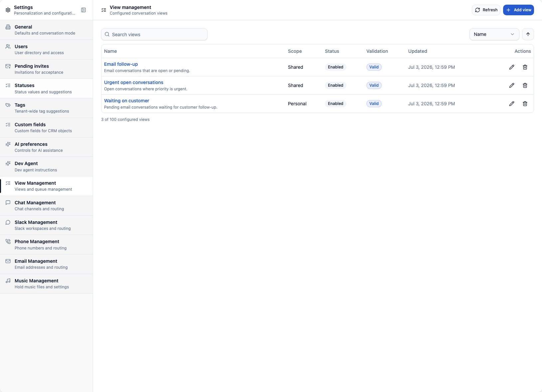
Task: Click Personal scope in Waiting on customer row
Action: (x=297, y=104)
